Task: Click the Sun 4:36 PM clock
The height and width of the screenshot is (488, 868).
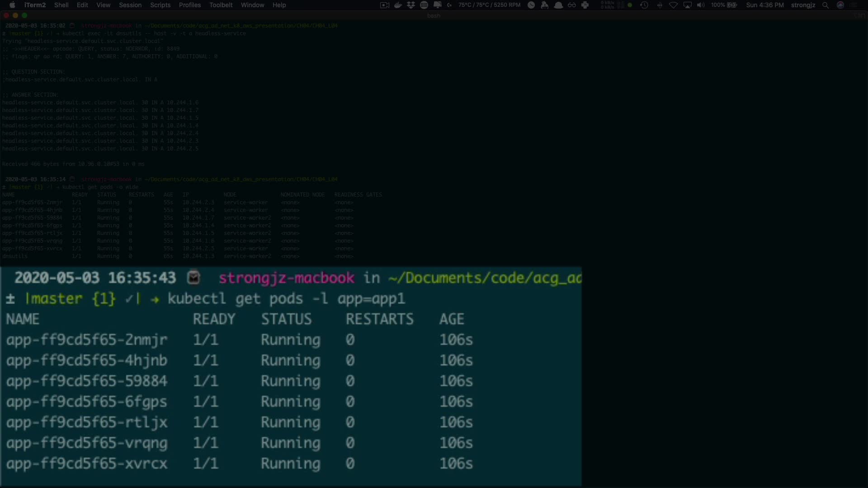Action: 764,5
